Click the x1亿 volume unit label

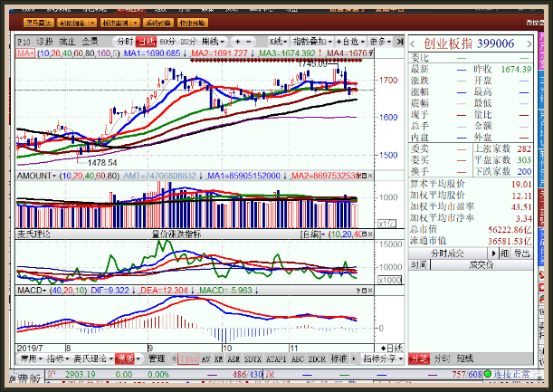click(x=387, y=224)
